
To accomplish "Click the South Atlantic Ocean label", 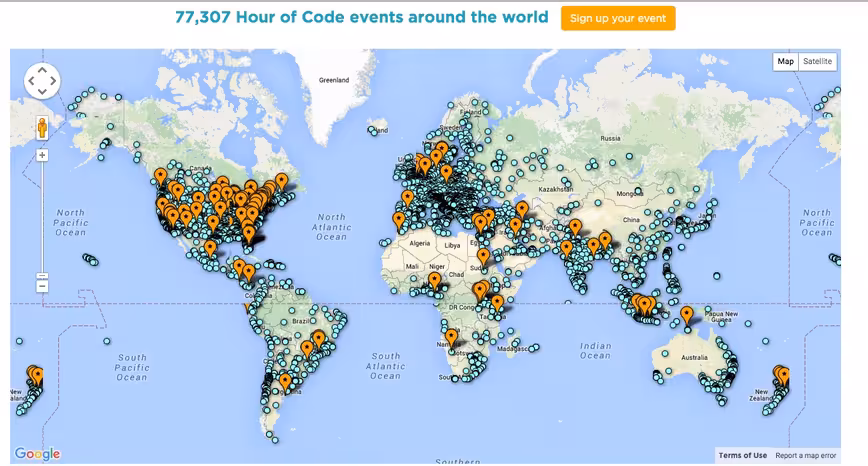I will coord(385,366).
